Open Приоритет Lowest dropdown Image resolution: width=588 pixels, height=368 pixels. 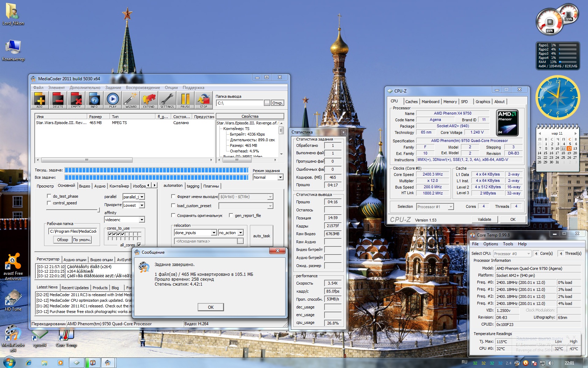click(142, 205)
